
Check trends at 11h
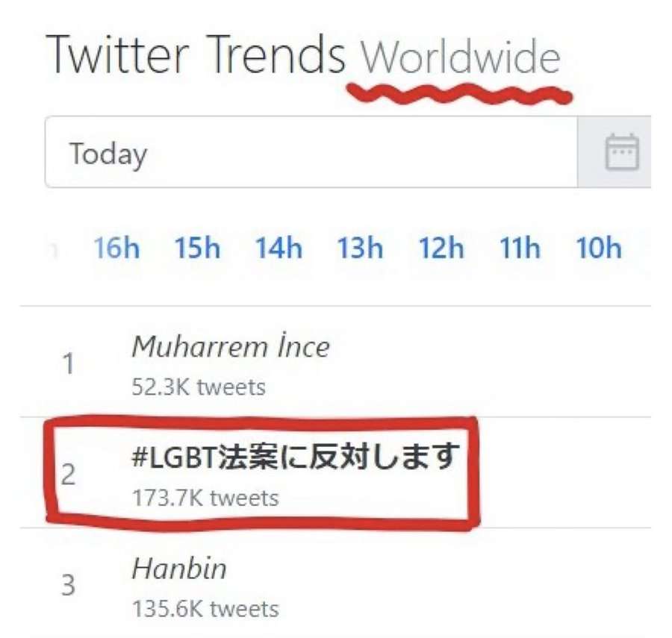point(520,248)
